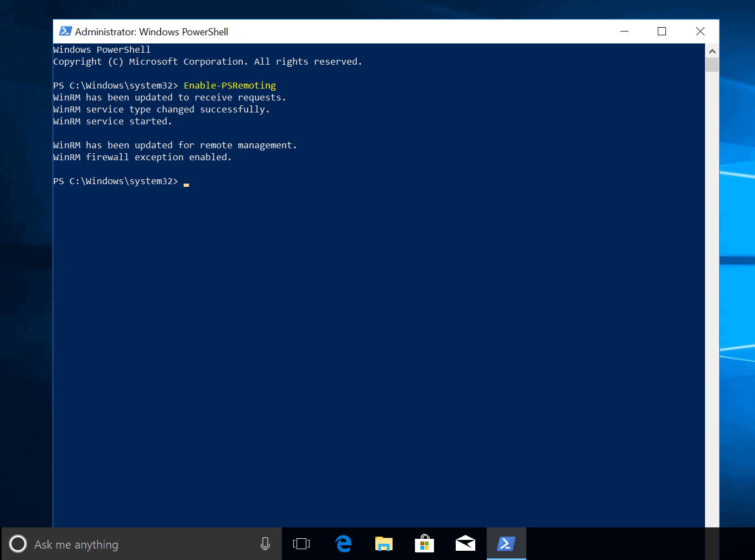Image resolution: width=755 pixels, height=560 pixels.
Task: Close the Administrator PowerShell window
Action: (x=700, y=32)
